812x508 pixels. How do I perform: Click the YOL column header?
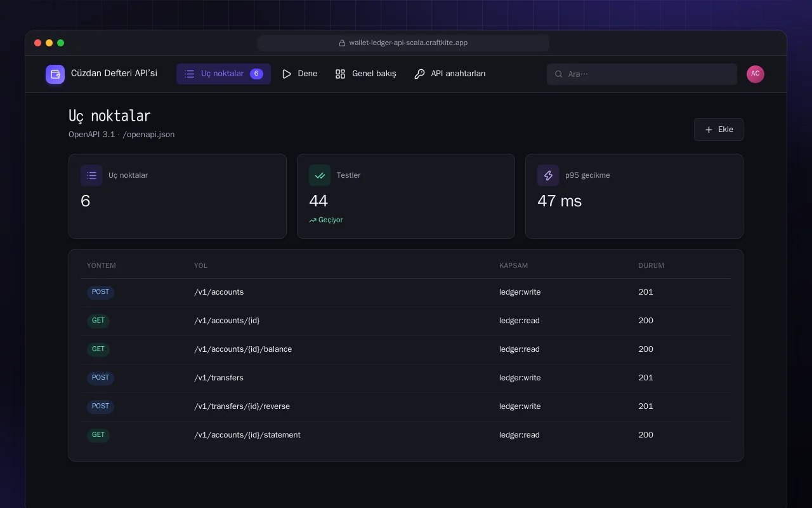coord(200,266)
